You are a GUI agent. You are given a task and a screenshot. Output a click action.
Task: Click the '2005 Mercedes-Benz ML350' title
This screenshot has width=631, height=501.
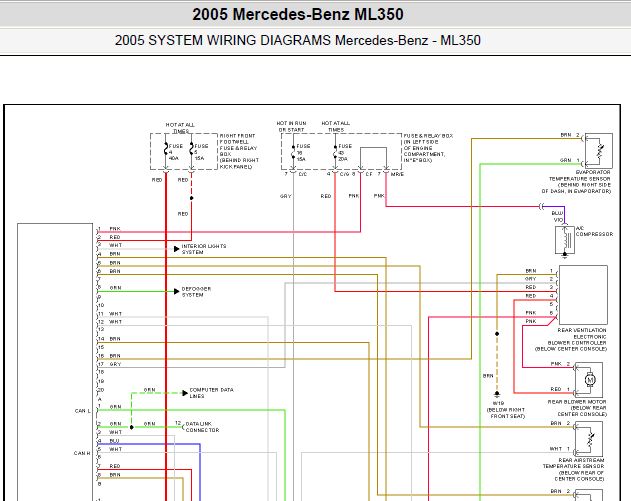click(x=298, y=14)
